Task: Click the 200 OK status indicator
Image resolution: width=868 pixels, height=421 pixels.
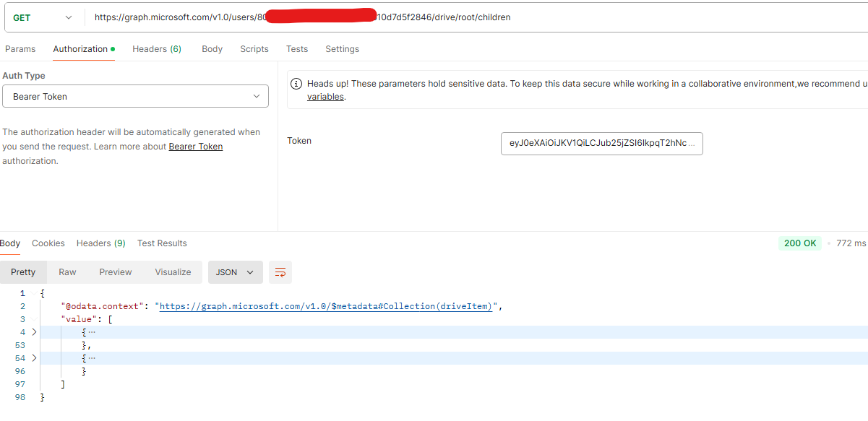Action: pos(799,243)
